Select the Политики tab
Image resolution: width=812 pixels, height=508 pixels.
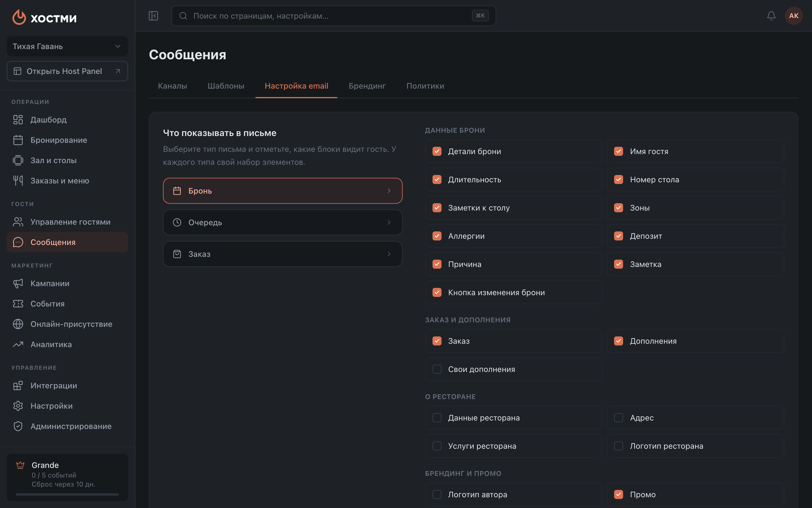click(x=425, y=86)
